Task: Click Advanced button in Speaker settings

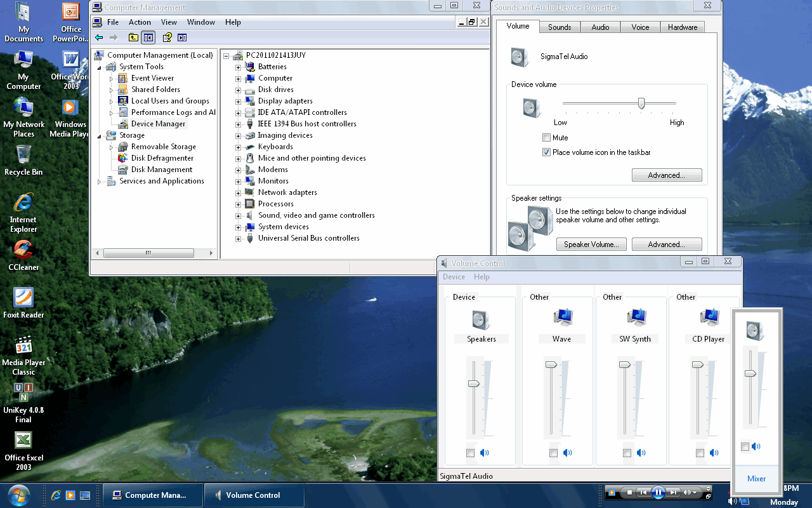Action: point(667,244)
